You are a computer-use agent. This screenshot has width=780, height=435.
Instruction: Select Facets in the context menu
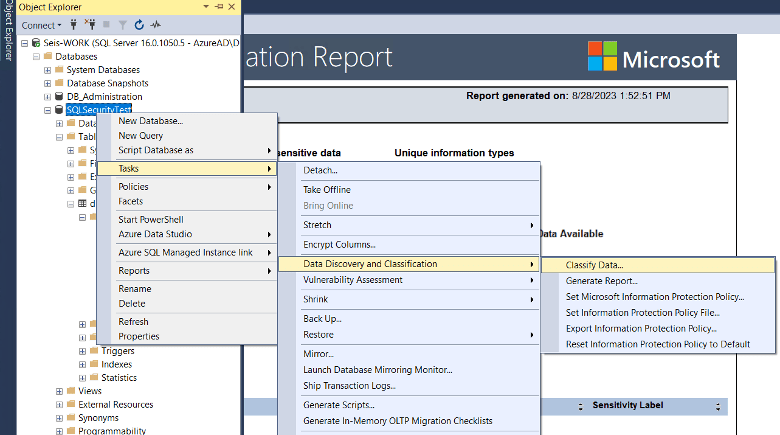tap(187, 201)
